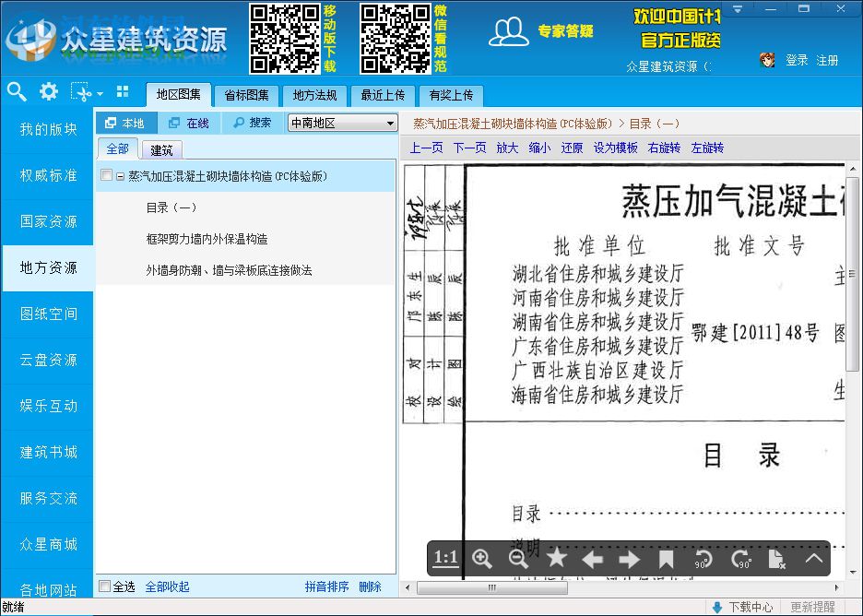
Task: Rotate the drawing 90 degrees clockwise
Action: pyautogui.click(x=739, y=558)
